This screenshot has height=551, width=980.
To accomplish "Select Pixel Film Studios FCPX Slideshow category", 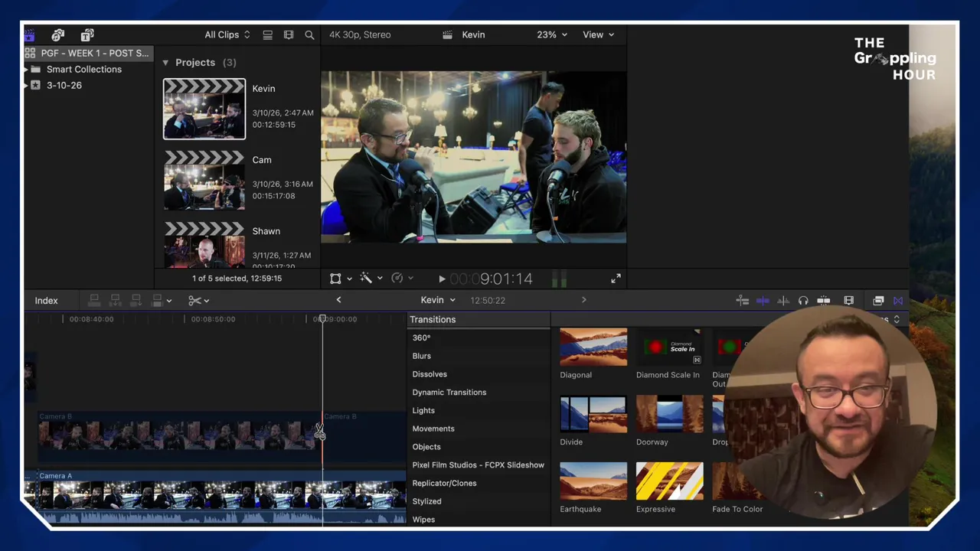I will pyautogui.click(x=479, y=465).
